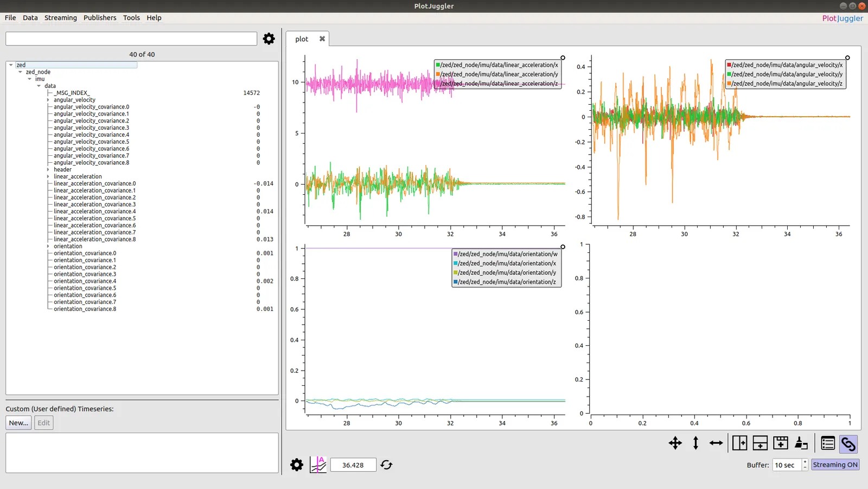The height and width of the screenshot is (489, 868).
Task: Click the horizontal zoom-out arrow icon
Action: (x=716, y=443)
